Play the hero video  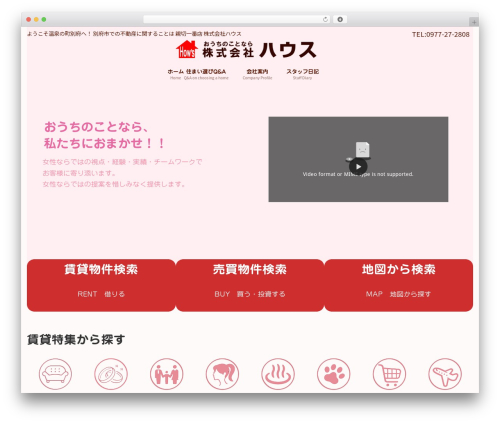pos(358,167)
